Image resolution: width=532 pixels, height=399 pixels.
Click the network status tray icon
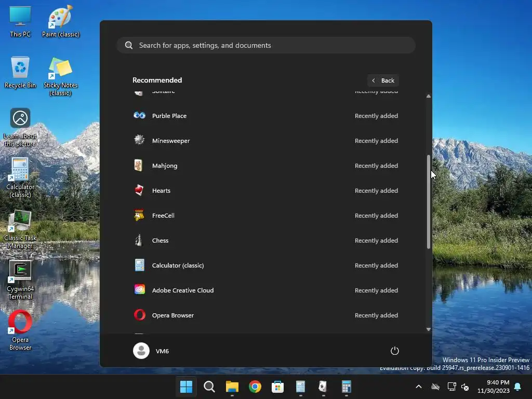451,387
